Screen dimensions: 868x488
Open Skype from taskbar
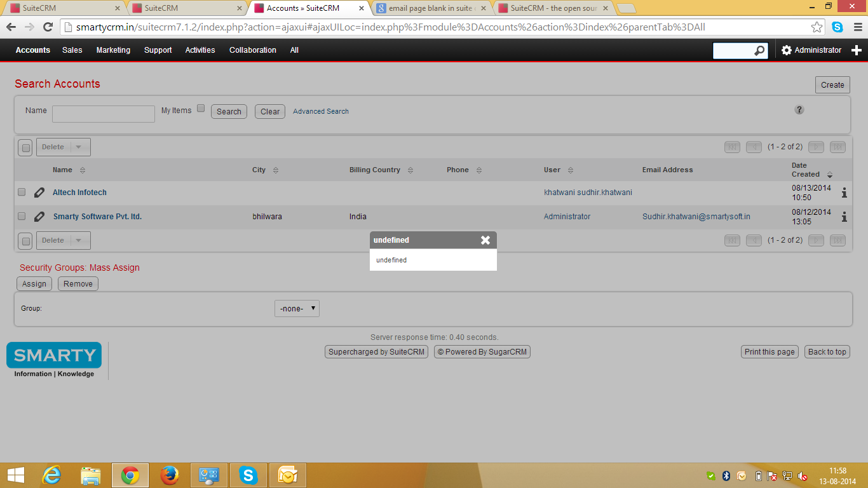click(248, 475)
